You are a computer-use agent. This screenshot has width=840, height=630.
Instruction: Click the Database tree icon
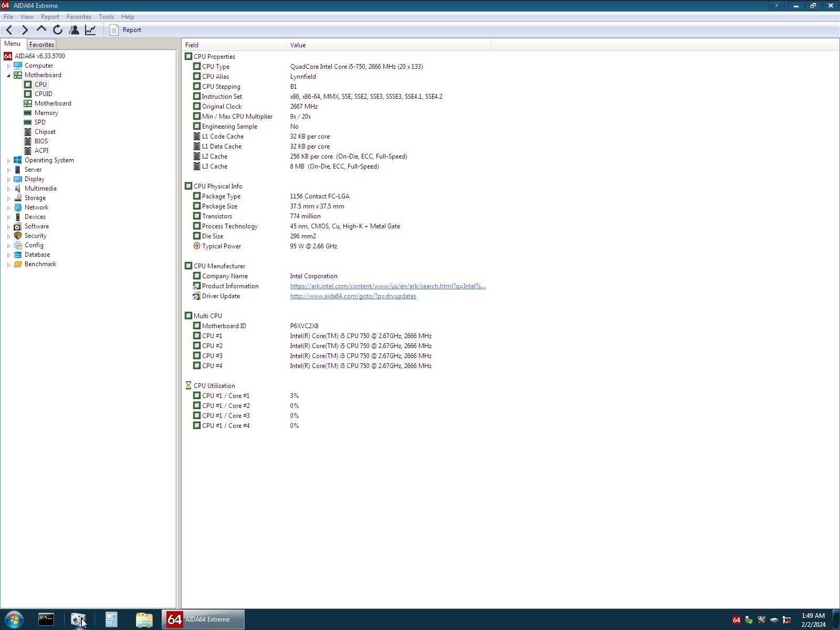tap(18, 255)
